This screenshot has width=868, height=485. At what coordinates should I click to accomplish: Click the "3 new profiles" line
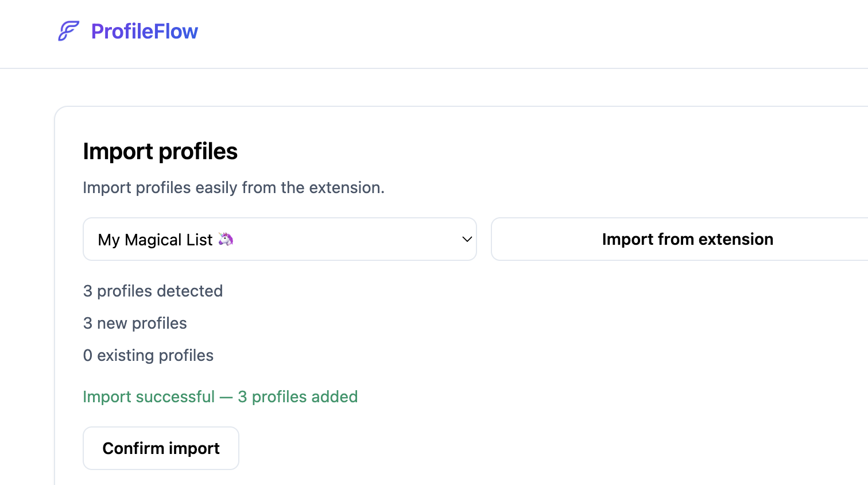pos(135,323)
